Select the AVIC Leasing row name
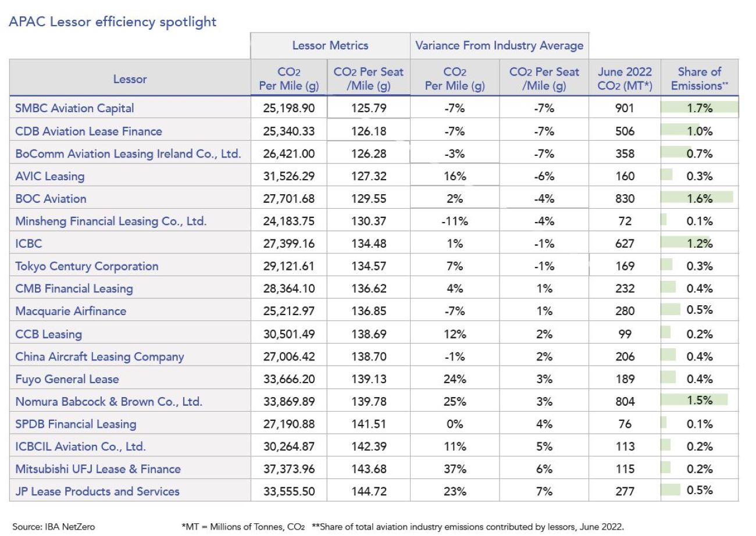 pyautogui.click(x=49, y=176)
